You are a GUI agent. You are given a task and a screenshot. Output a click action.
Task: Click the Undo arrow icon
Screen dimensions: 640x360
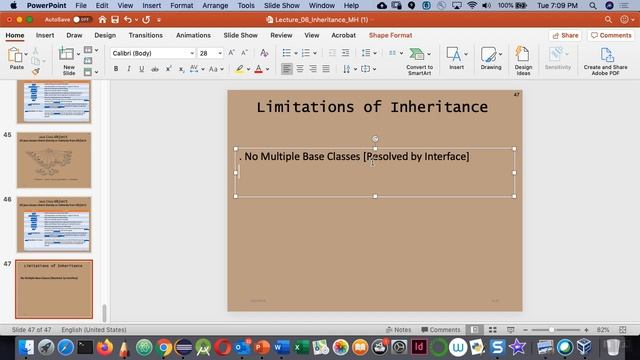pyautogui.click(x=128, y=20)
